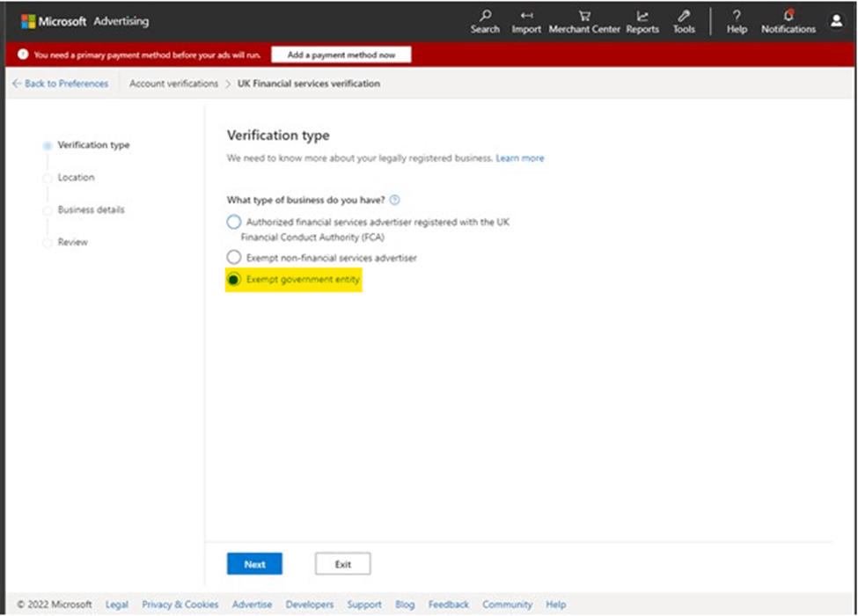The image size is (858, 616).
Task: Open the footer Help link
Action: 555,605
